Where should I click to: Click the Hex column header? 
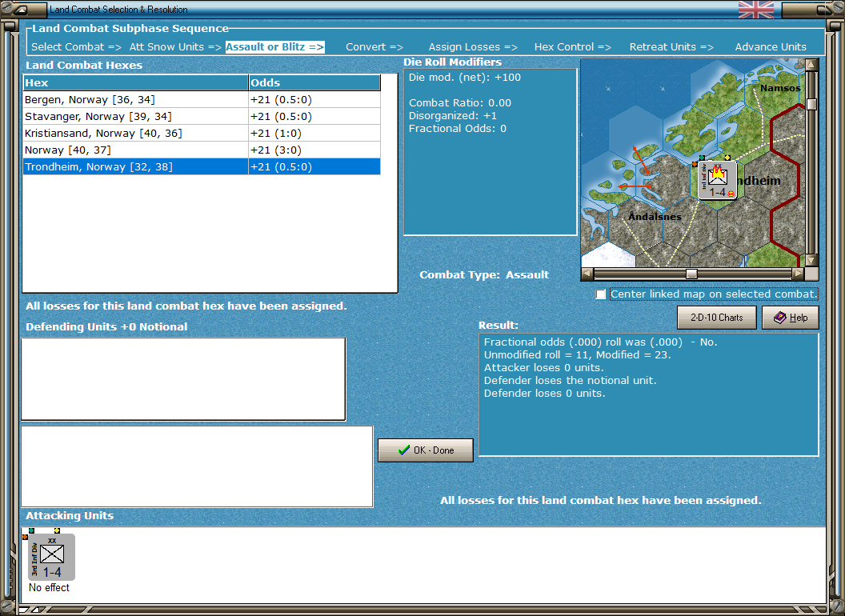point(135,82)
